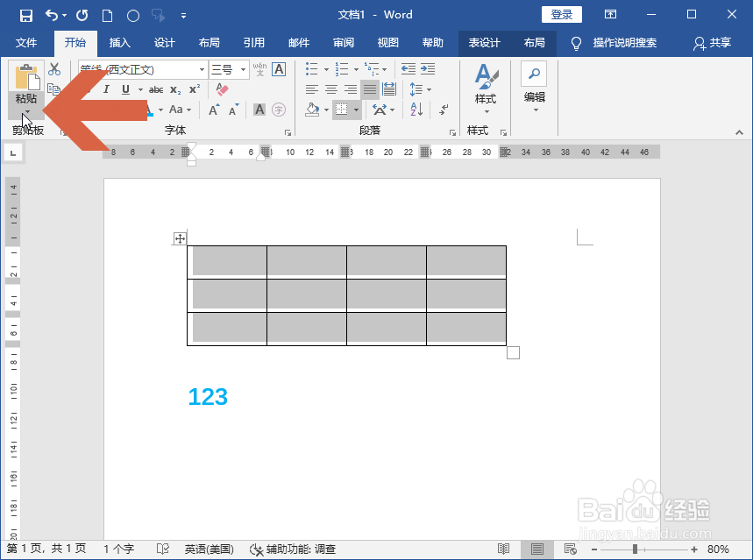The image size is (753, 560).
Task: Expand the border styles dropdown
Action: pyautogui.click(x=356, y=110)
